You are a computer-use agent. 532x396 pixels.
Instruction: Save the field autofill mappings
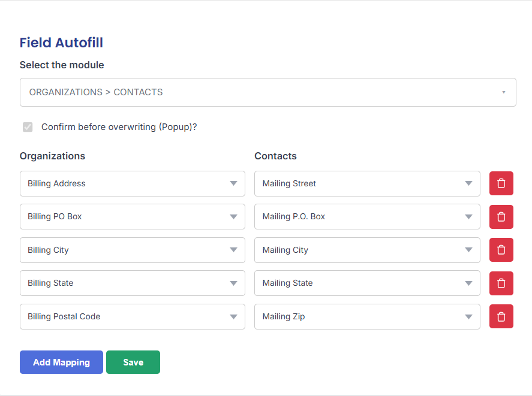133,362
